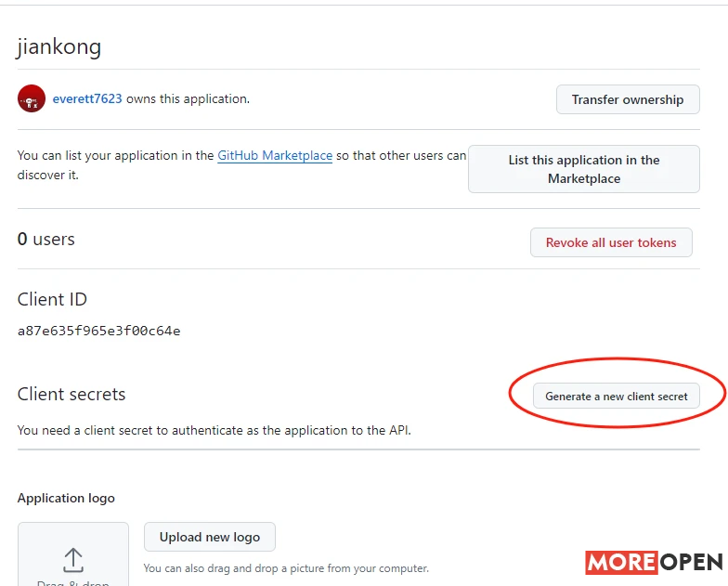Viewport: 728px width, 586px height.
Task: Click the Application logo label
Action: click(66, 498)
